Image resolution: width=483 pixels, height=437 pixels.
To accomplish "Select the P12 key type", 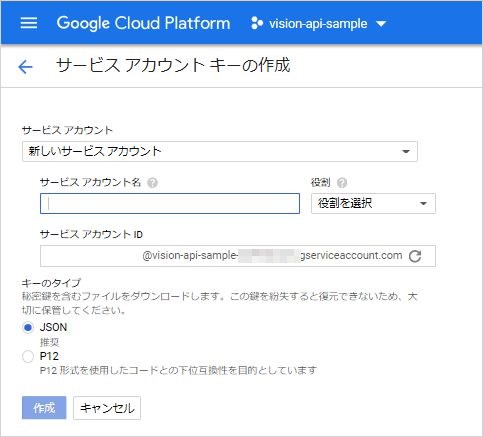I will (x=28, y=356).
